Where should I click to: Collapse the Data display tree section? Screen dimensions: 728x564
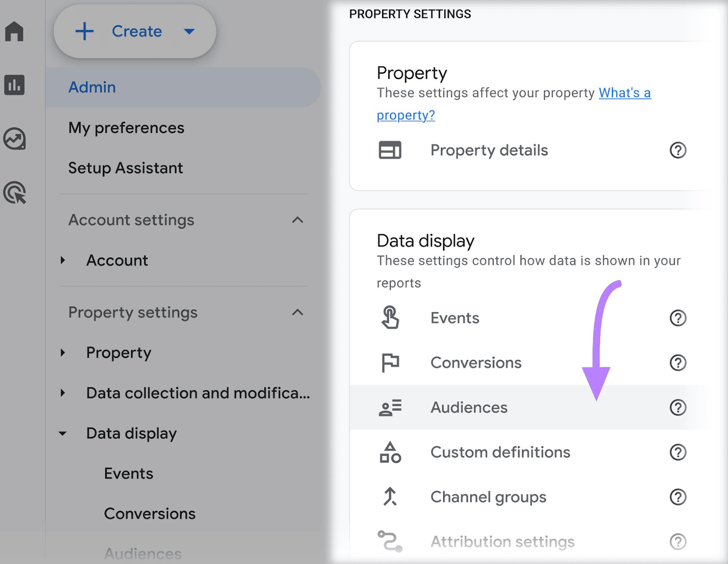pyautogui.click(x=62, y=433)
